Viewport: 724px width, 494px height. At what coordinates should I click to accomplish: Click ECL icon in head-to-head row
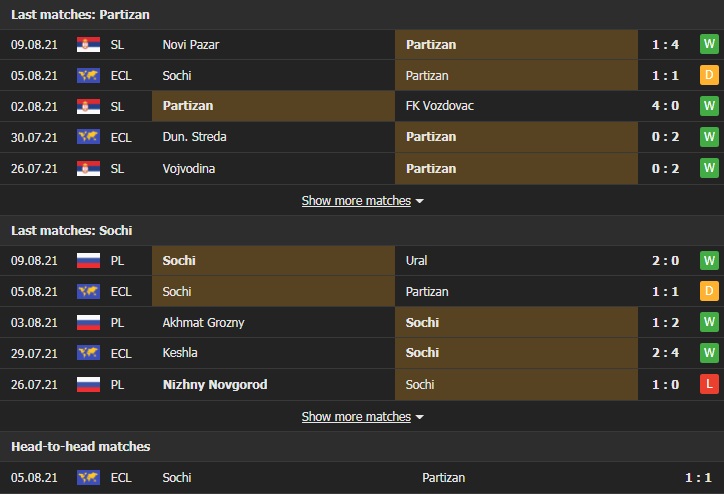point(88,477)
